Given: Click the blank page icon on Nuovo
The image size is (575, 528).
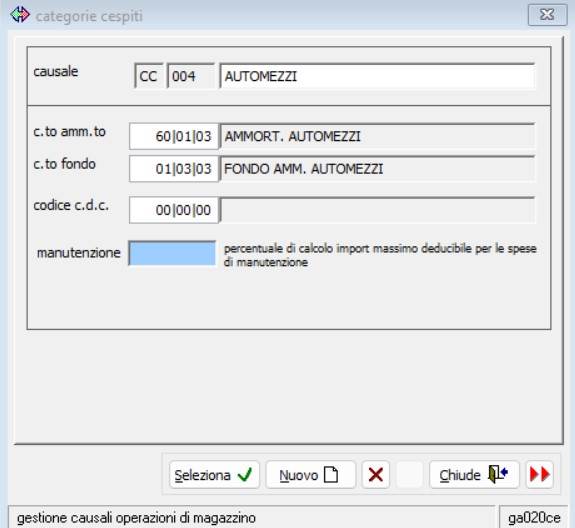Looking at the screenshot, I should [x=331, y=474].
